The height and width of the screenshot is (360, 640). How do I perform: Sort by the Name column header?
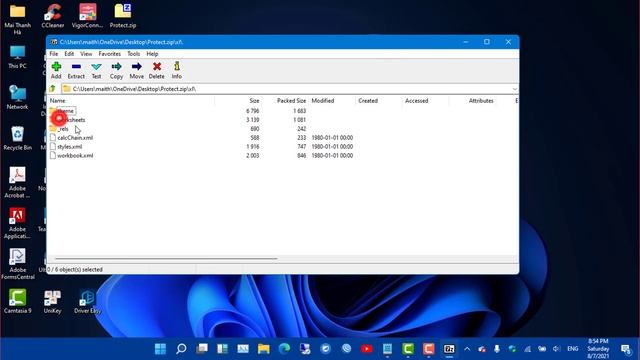pyautogui.click(x=131, y=100)
